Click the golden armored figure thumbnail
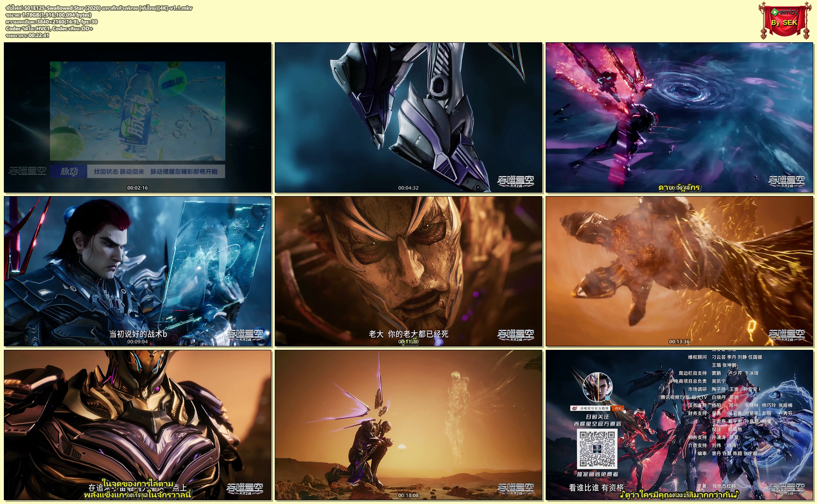Viewport: 817px width, 504px height. [138, 425]
